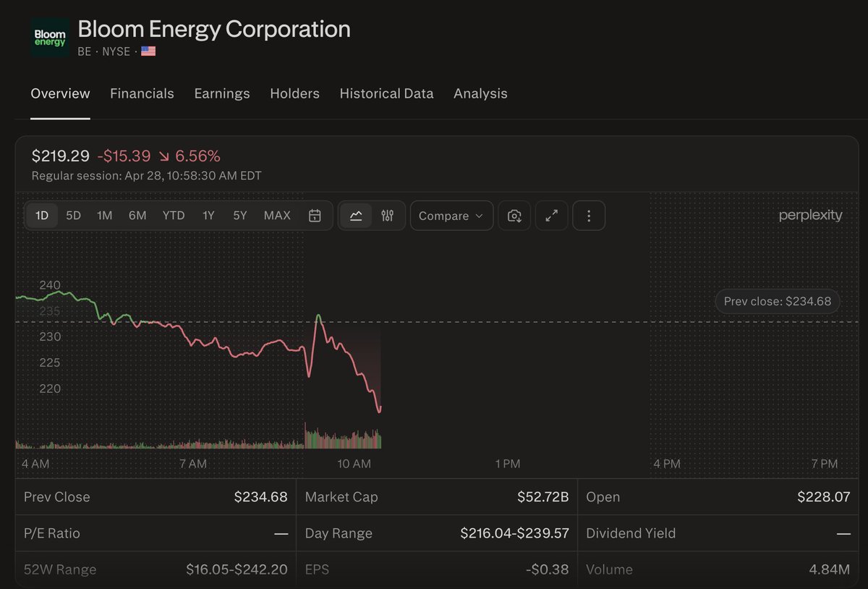Click the P/E Ratio label

[52, 533]
